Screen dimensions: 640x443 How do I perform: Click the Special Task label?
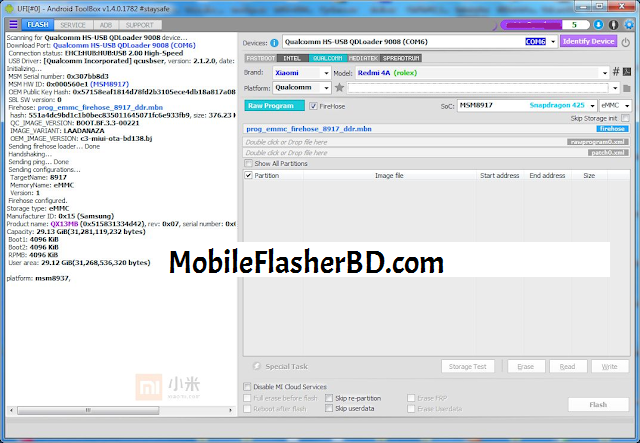click(287, 366)
